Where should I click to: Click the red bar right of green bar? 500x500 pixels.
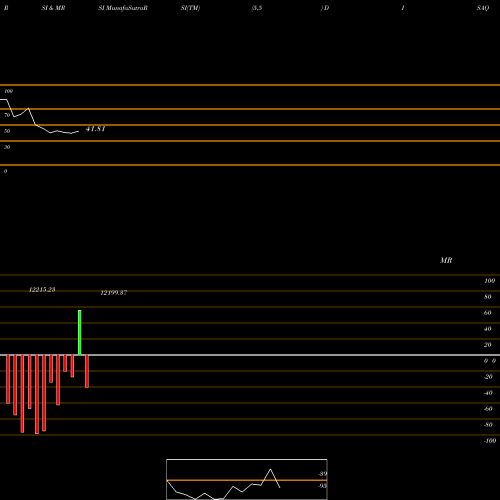coord(87,371)
